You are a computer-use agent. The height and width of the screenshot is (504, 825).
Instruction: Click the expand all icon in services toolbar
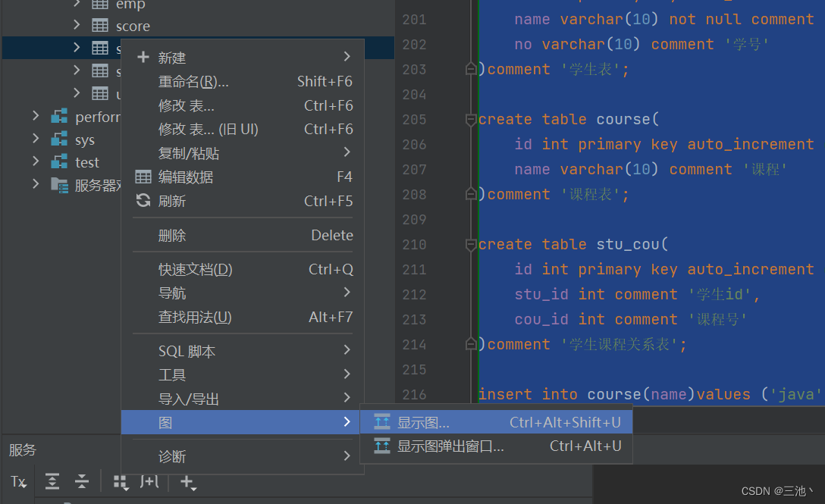52,481
